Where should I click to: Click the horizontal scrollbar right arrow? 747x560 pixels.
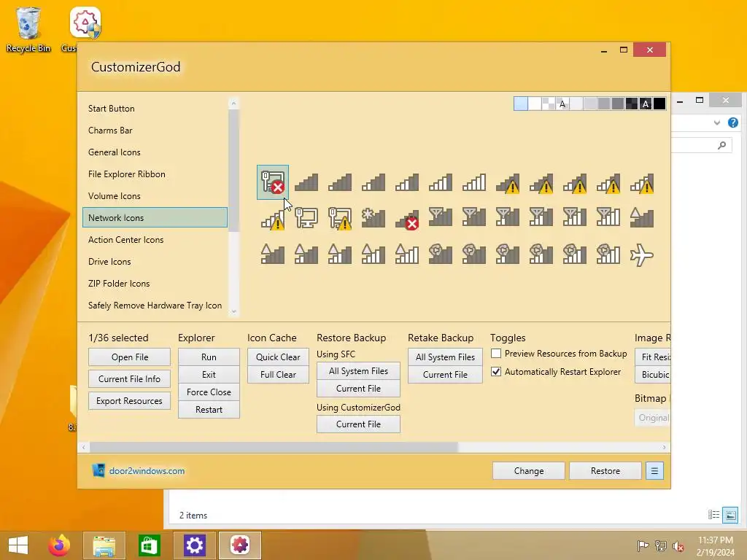click(664, 447)
